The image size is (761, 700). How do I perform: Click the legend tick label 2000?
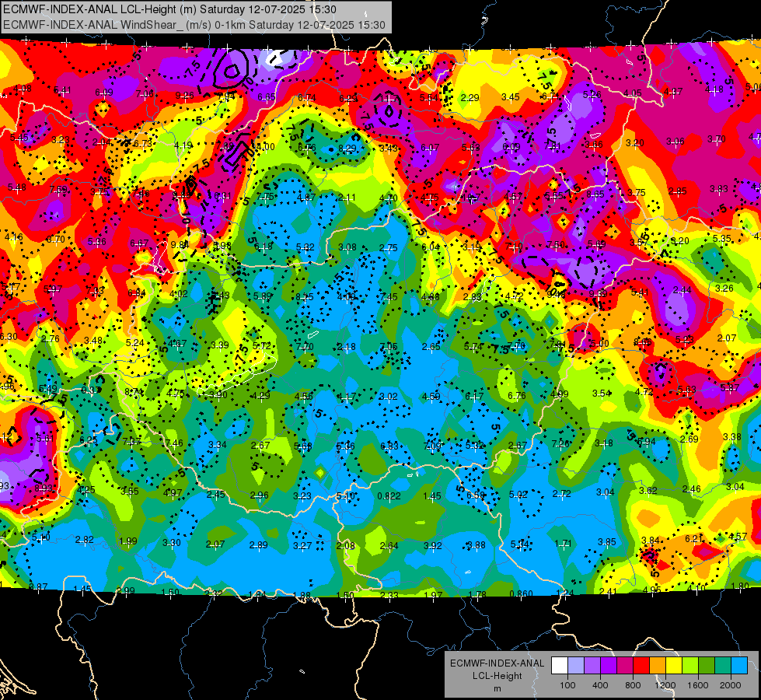pyautogui.click(x=731, y=685)
